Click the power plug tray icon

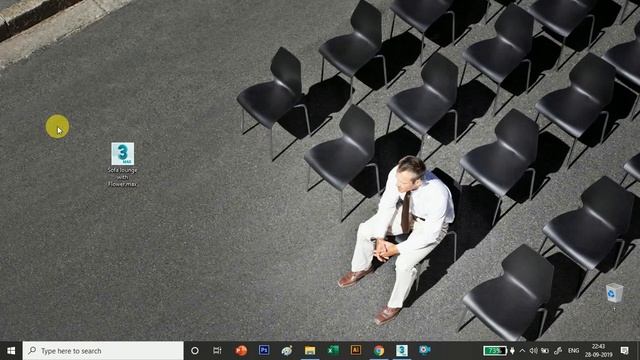[x=512, y=351]
